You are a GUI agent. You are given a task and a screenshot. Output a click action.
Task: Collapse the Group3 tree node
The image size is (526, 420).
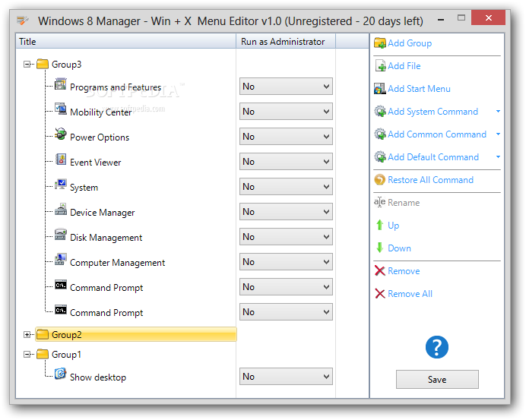click(27, 64)
